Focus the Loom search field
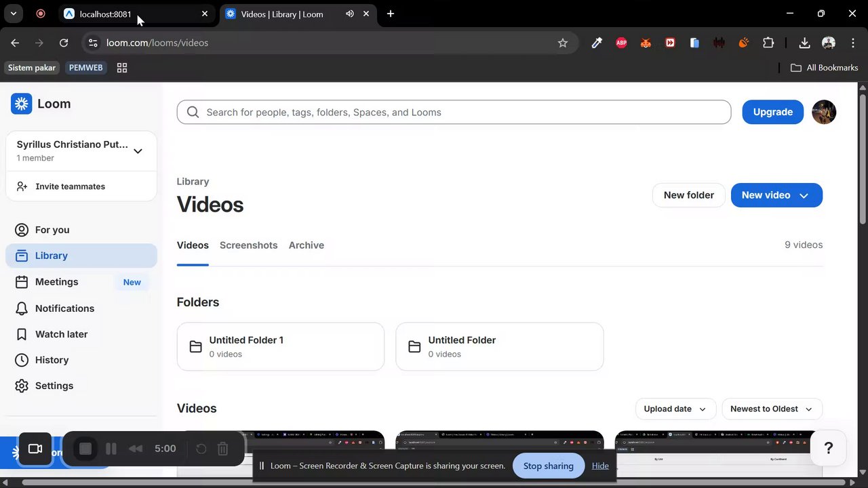The height and width of the screenshot is (488, 868). (454, 113)
